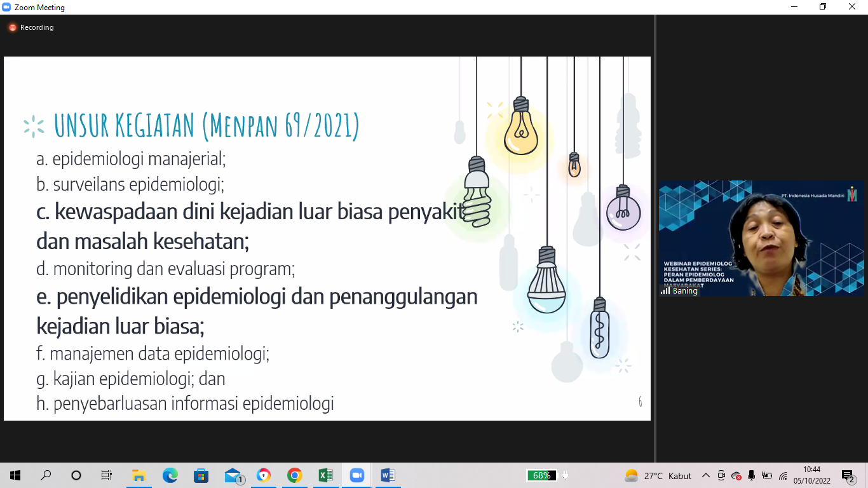The height and width of the screenshot is (488, 868).
Task: Click line 'g. kajian epidemiologi; dan'
Action: [131, 379]
